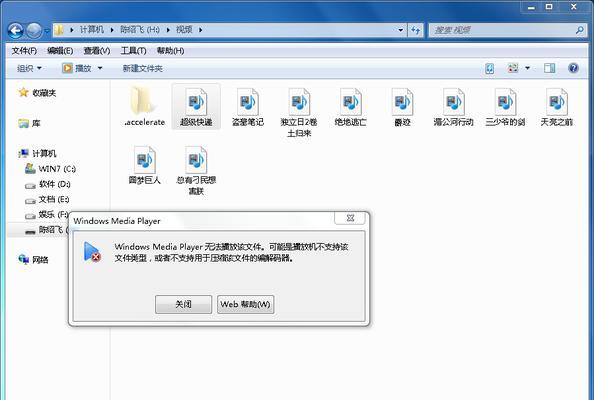Click the 关闭 button in the error dialog

coord(183,304)
